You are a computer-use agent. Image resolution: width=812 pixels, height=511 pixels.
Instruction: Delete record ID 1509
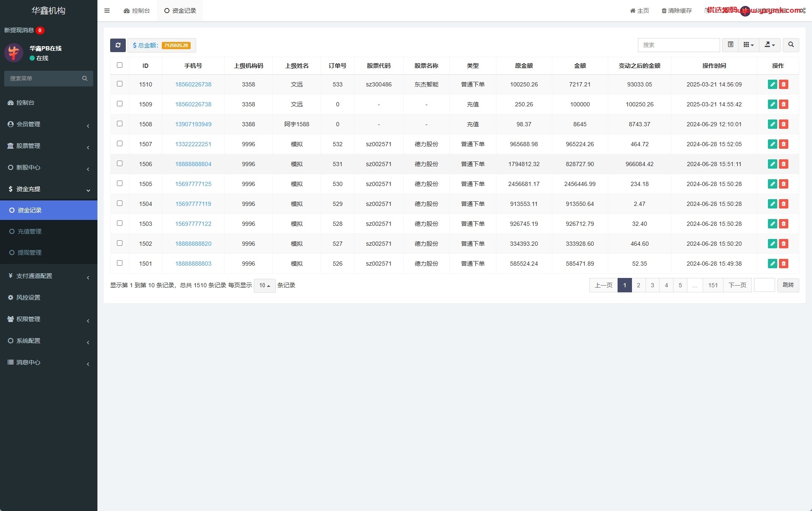pos(784,104)
